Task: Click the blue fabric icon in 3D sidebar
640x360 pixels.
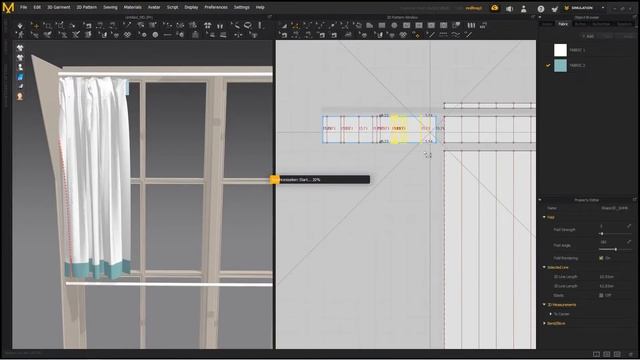Action: [20, 77]
